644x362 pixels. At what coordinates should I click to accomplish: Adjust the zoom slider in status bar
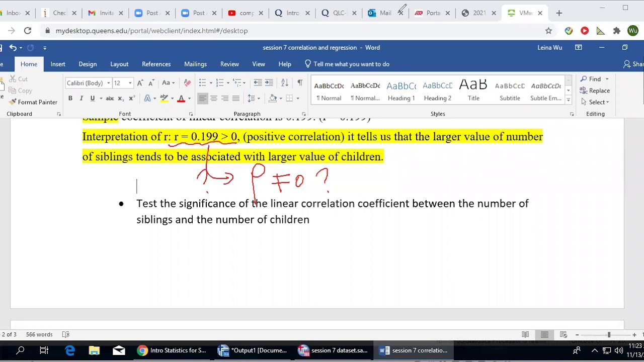click(609, 334)
